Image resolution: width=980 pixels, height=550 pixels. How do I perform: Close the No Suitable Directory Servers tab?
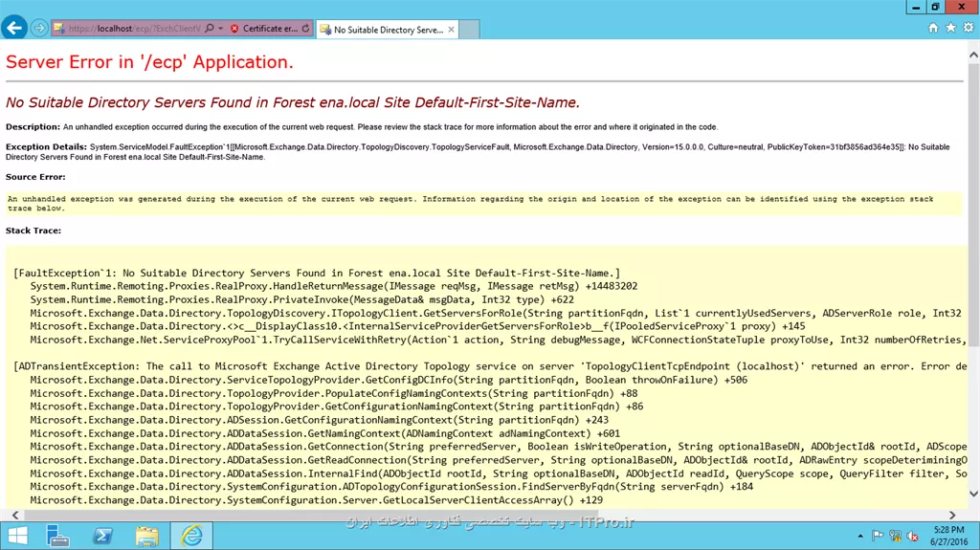pos(451,30)
